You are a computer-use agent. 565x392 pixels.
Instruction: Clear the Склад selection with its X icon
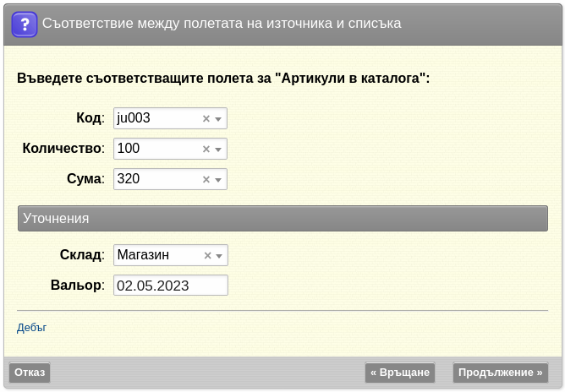coord(207,256)
